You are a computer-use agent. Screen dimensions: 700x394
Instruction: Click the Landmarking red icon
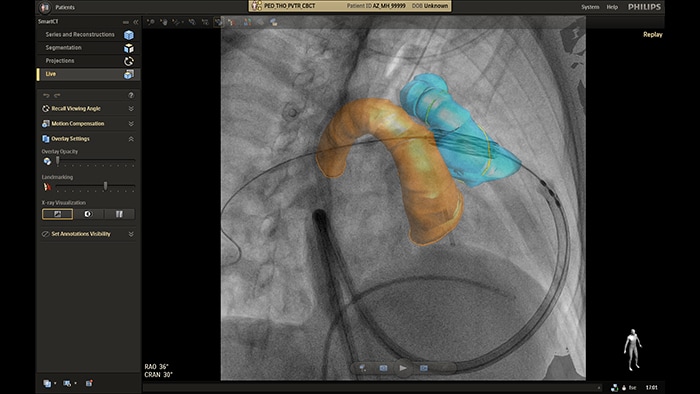47,187
